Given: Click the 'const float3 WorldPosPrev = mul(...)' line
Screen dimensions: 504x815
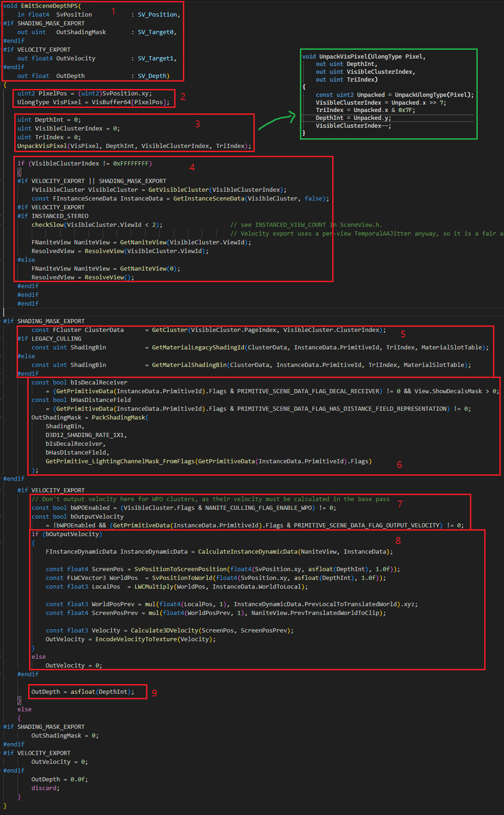Looking at the screenshot, I should click(x=232, y=604).
